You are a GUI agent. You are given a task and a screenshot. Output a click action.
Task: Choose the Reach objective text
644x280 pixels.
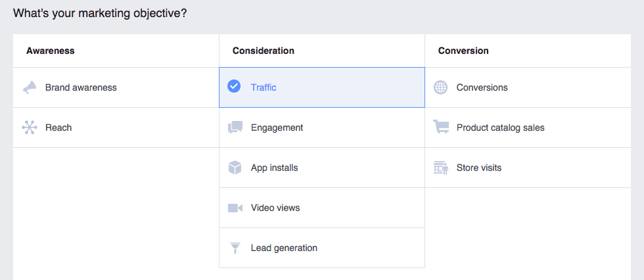coord(58,128)
